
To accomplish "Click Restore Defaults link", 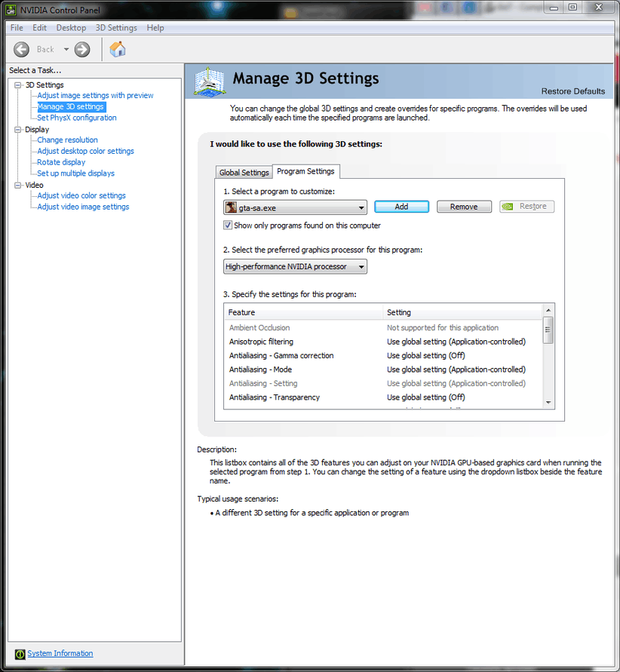I will coord(573,91).
